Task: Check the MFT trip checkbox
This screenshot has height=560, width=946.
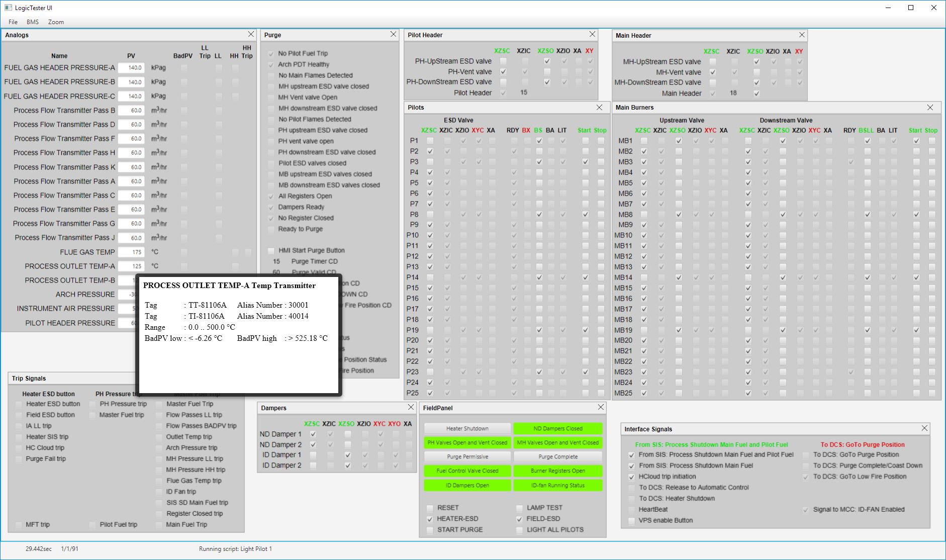Action: point(19,525)
